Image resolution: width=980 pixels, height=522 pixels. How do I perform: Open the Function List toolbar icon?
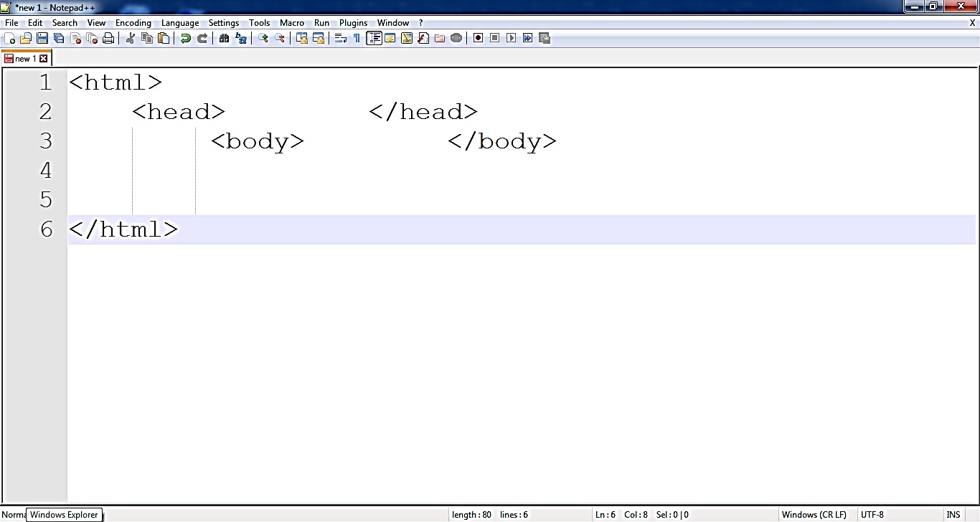pos(423,38)
